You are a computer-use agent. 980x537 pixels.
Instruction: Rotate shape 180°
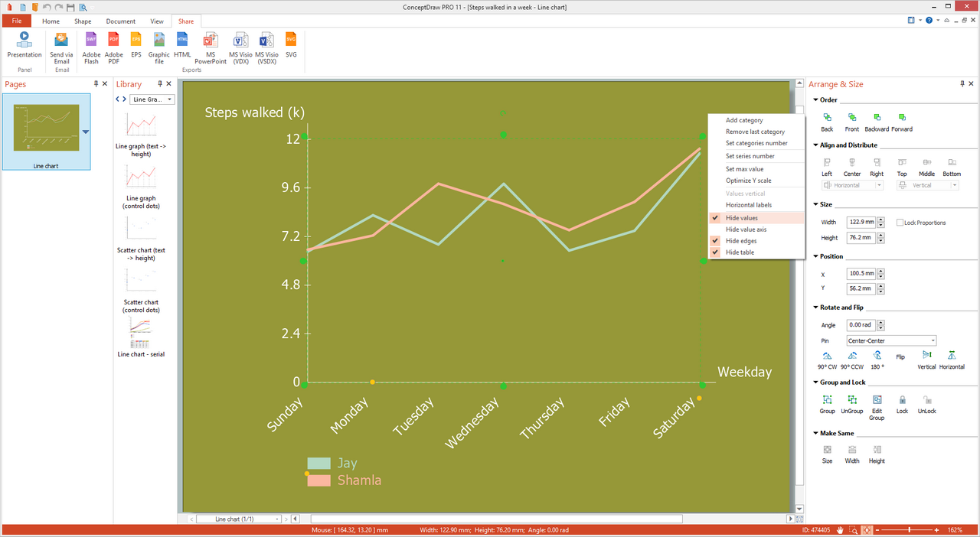click(877, 360)
